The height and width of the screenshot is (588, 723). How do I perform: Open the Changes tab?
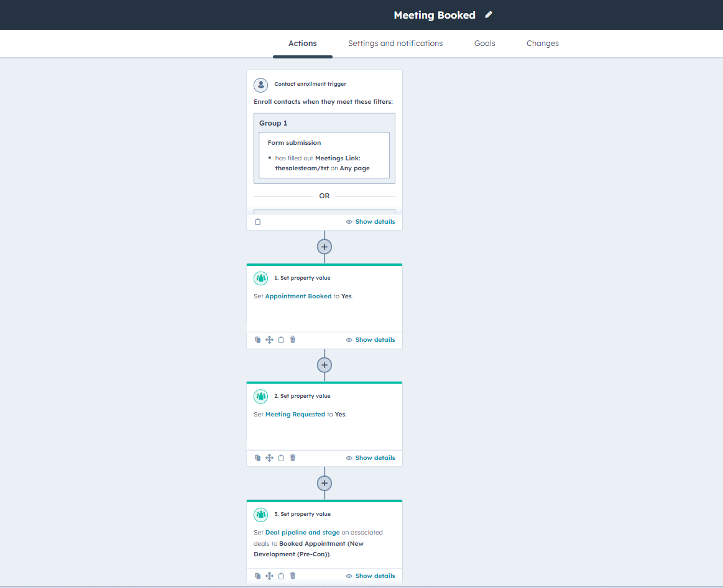[542, 44]
